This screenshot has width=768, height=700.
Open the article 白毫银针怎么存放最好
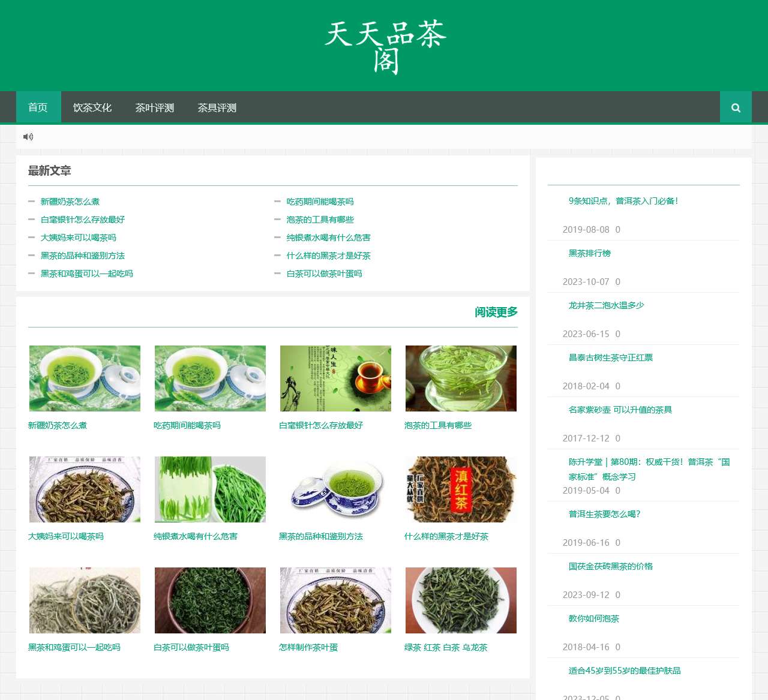(82, 220)
